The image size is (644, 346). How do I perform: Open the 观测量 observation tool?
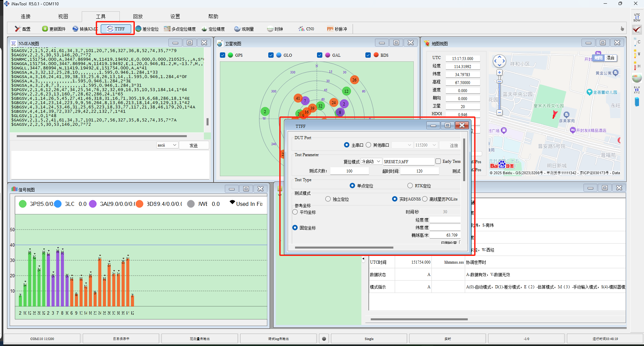[x=244, y=29]
